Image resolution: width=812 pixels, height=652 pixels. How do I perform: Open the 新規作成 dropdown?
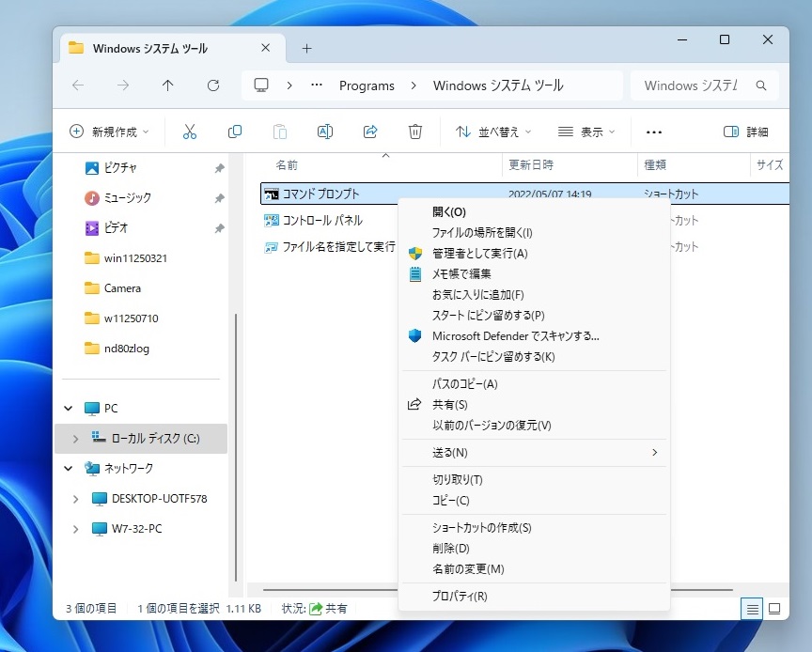[109, 132]
